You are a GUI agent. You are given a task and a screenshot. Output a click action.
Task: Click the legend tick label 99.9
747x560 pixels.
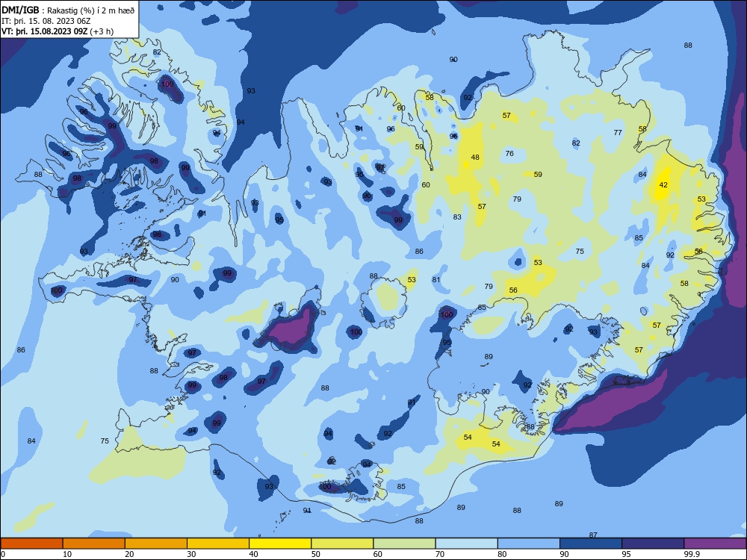point(691,554)
